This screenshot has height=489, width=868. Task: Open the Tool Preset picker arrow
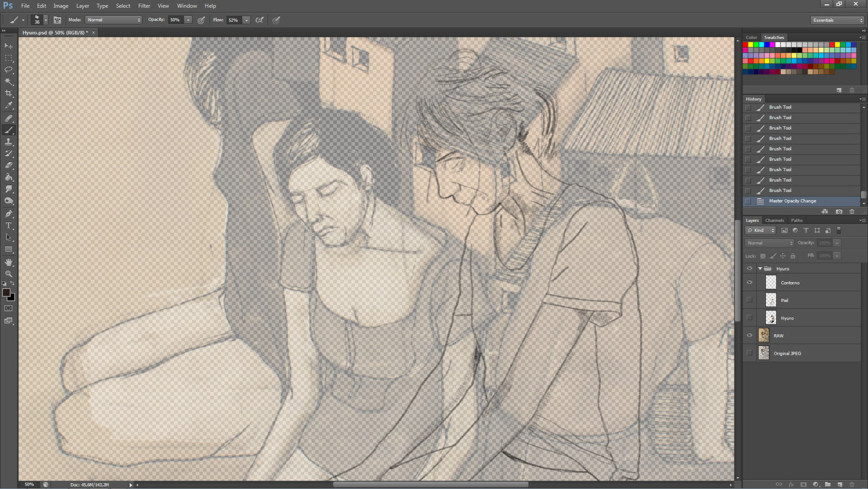(23, 20)
